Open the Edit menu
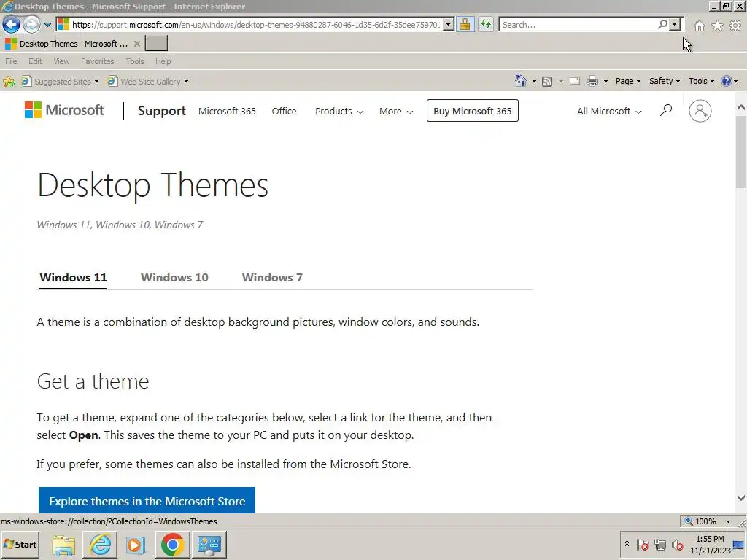This screenshot has width=747, height=560. (x=35, y=61)
